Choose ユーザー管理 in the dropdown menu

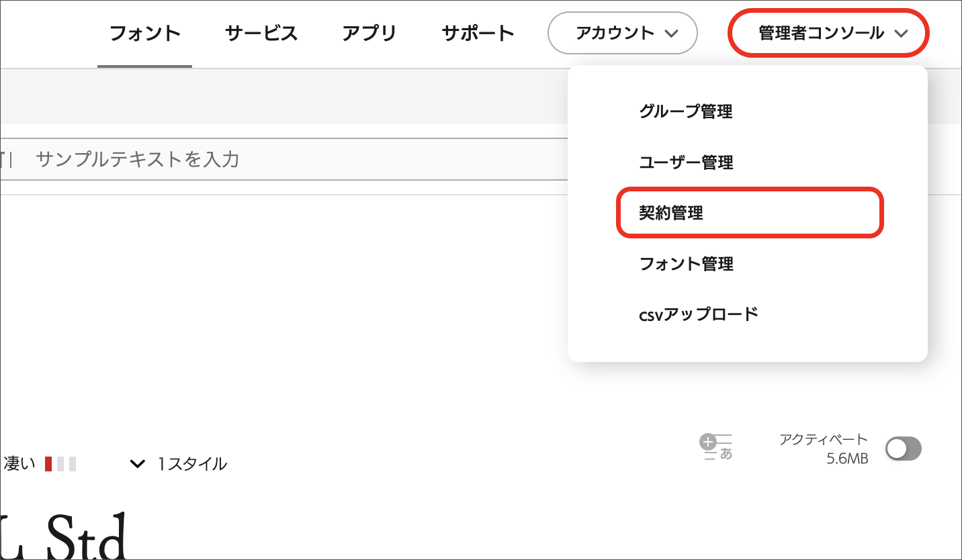click(x=685, y=162)
